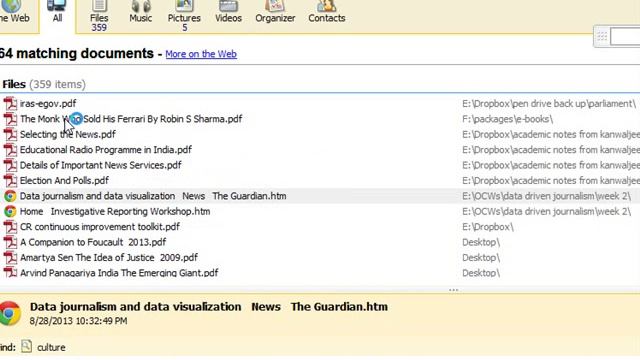The width and height of the screenshot is (640, 360).
Task: Click PDF icon beside Arvind Panagariya India Emerging Giant
Action: tap(10, 272)
